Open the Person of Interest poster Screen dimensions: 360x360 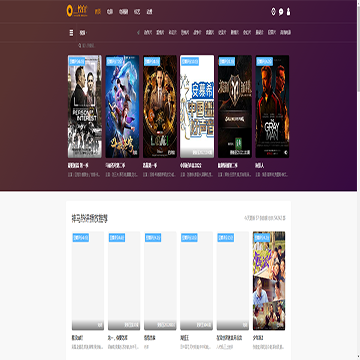point(85,106)
